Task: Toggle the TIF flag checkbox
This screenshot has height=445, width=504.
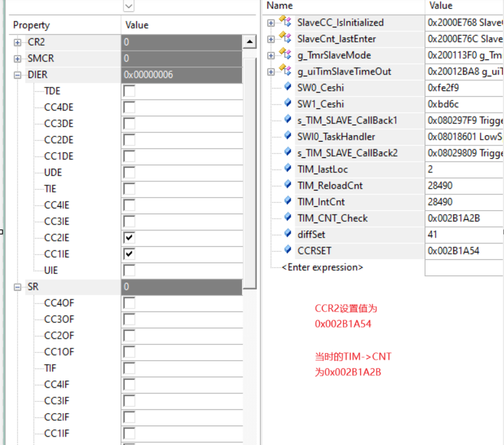Action: (129, 368)
